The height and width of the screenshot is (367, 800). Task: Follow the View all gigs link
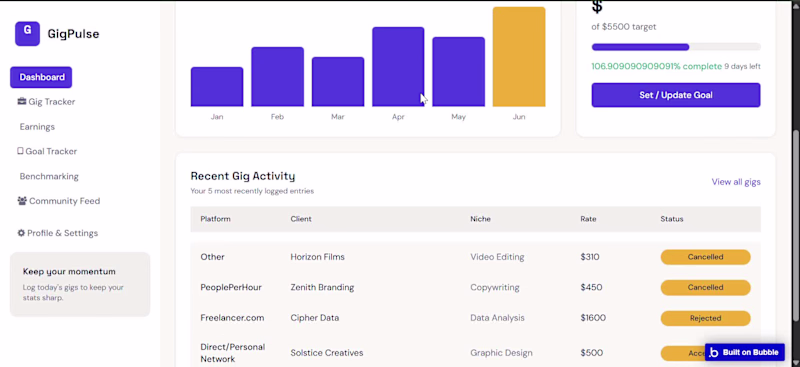(736, 182)
